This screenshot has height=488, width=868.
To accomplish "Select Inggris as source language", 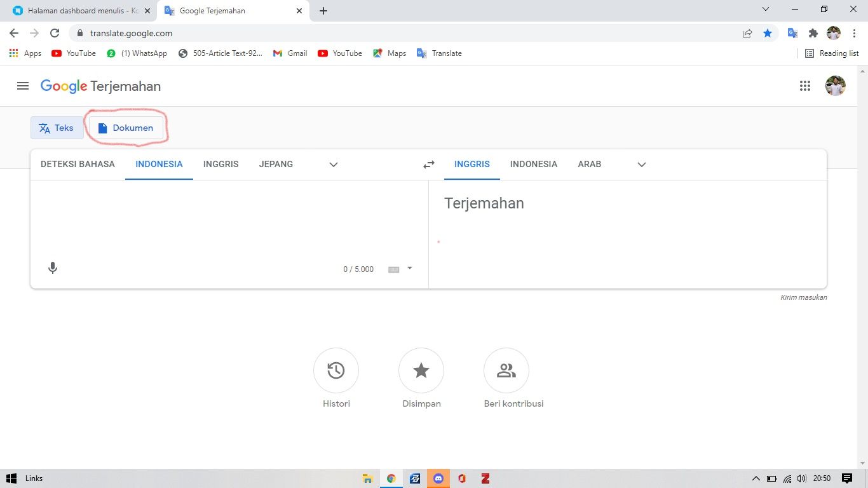I will click(220, 164).
